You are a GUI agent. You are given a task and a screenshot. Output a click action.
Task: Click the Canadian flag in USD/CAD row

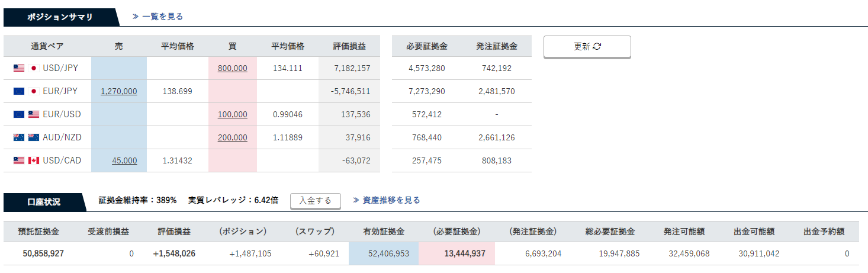pos(34,161)
